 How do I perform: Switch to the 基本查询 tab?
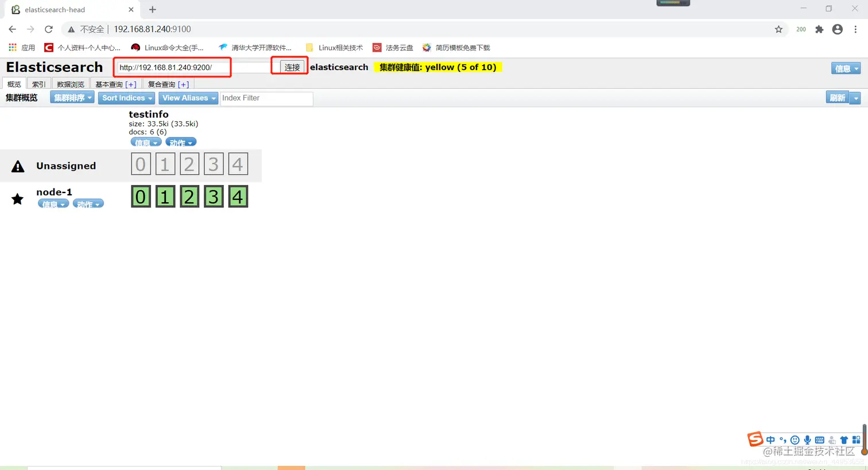pos(109,84)
